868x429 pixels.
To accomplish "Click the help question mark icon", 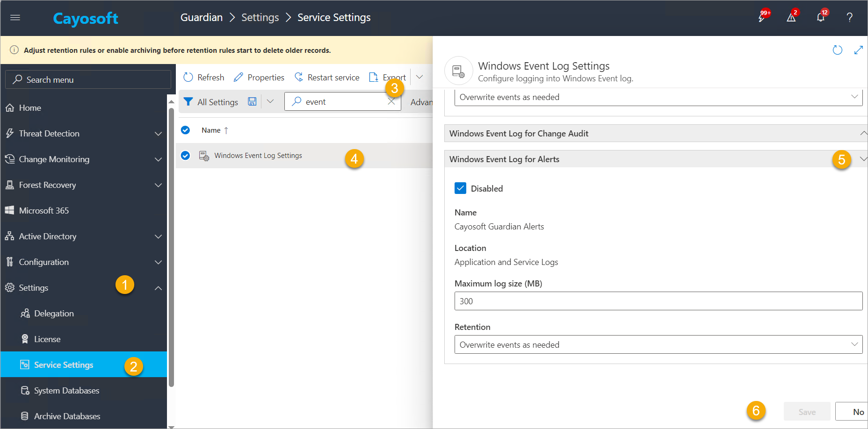I will click(x=849, y=17).
